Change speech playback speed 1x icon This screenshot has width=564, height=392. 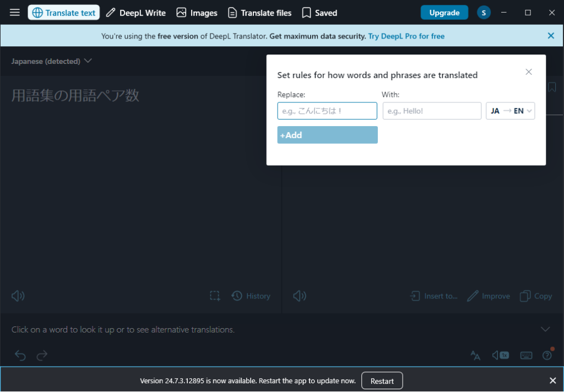[500, 356]
